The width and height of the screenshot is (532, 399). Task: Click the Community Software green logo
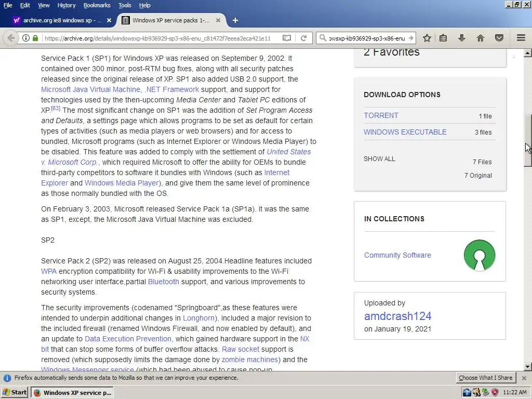click(479, 255)
